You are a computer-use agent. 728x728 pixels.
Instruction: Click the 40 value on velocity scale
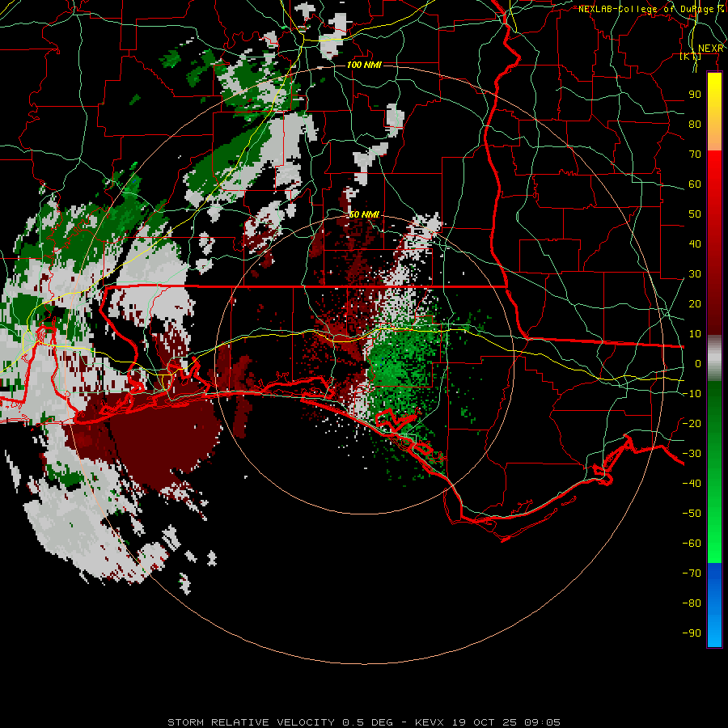coord(695,244)
